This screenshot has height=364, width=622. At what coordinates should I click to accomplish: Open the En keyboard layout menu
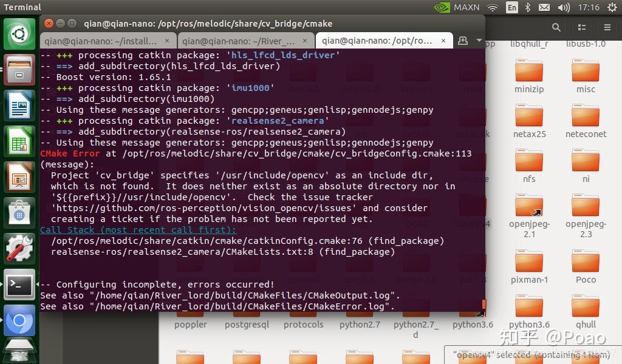point(511,7)
